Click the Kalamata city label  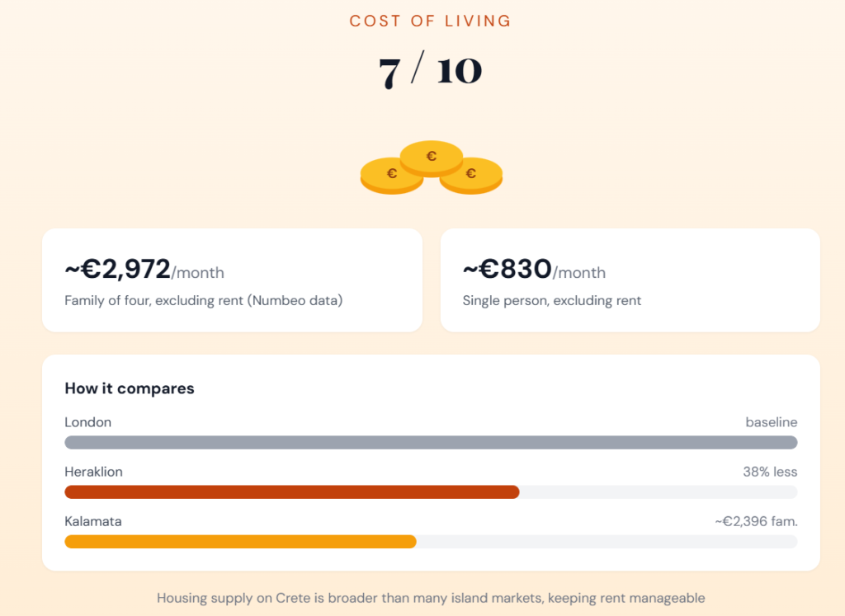[93, 522]
